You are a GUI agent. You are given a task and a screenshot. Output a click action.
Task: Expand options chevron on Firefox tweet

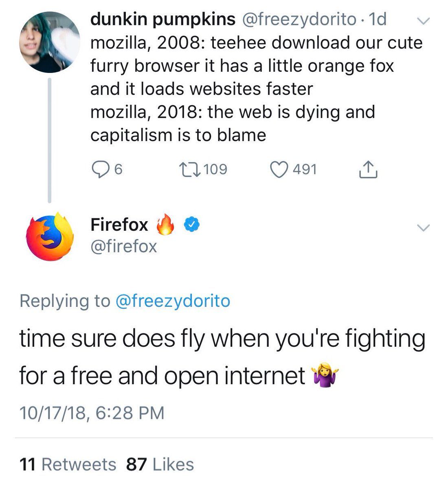pos(424,227)
